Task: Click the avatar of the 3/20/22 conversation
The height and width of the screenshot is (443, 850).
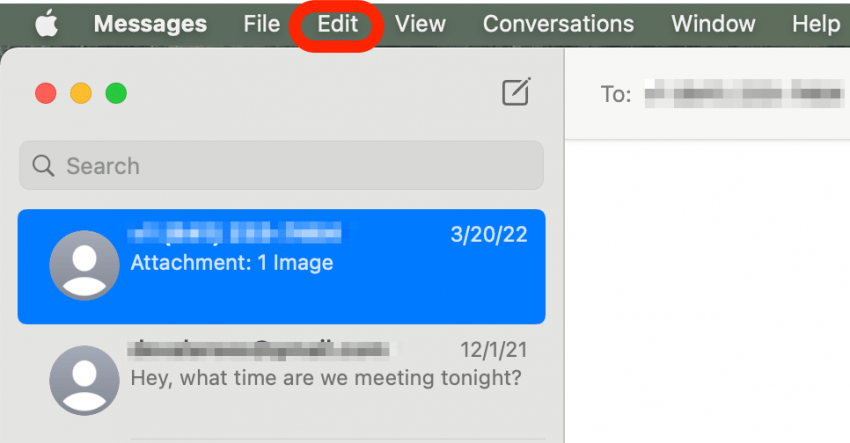Action: coord(84,265)
